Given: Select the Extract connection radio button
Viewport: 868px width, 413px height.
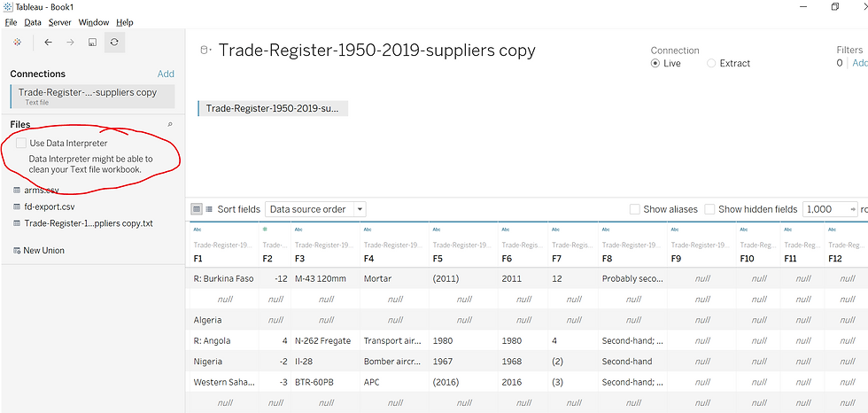Looking at the screenshot, I should 711,64.
